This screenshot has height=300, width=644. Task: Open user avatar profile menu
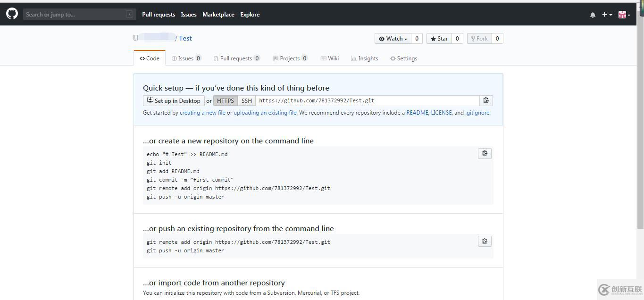pyautogui.click(x=624, y=15)
